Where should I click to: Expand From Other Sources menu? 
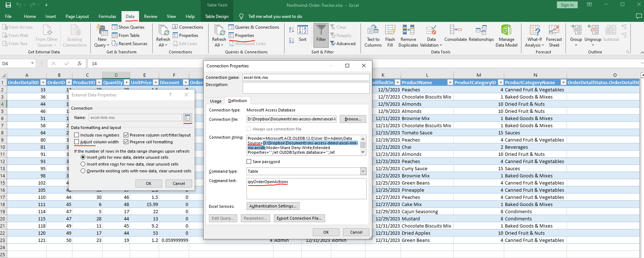click(47, 36)
